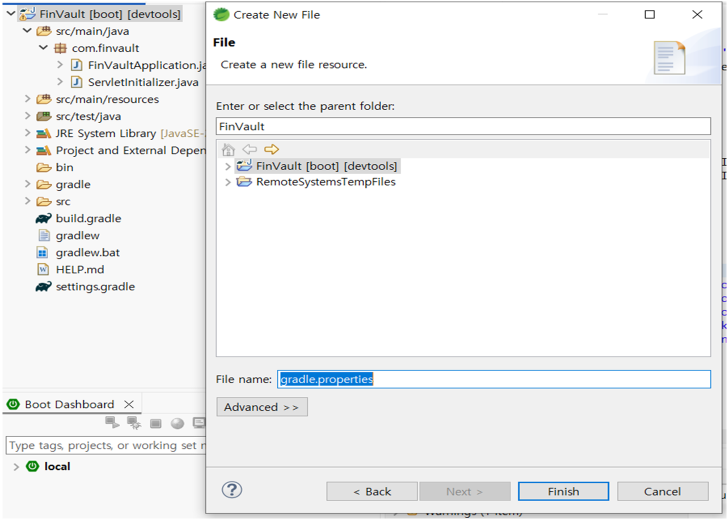728x529 pixels.
Task: Maximize the Create New File dialog
Action: click(650, 14)
